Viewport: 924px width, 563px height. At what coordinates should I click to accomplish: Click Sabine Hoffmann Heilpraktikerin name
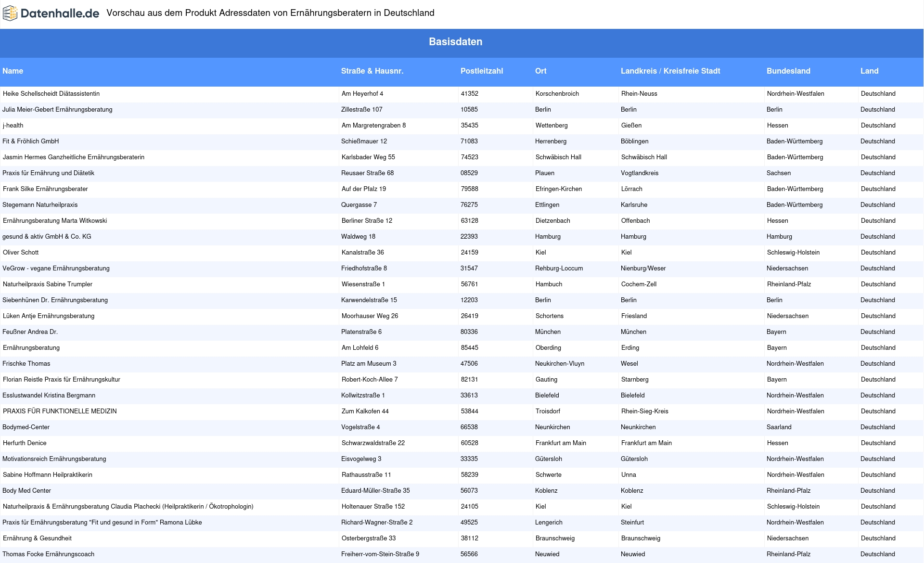pyautogui.click(x=48, y=475)
